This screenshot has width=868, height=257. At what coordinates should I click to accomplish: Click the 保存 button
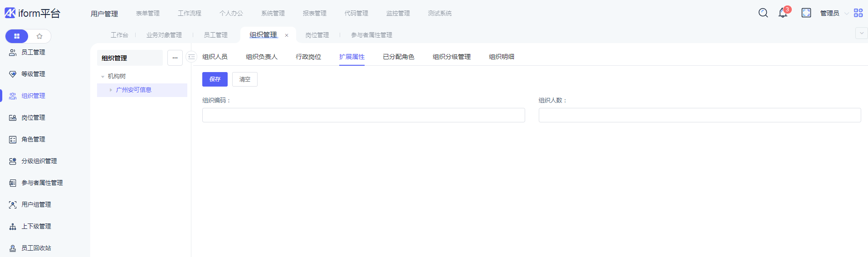215,79
